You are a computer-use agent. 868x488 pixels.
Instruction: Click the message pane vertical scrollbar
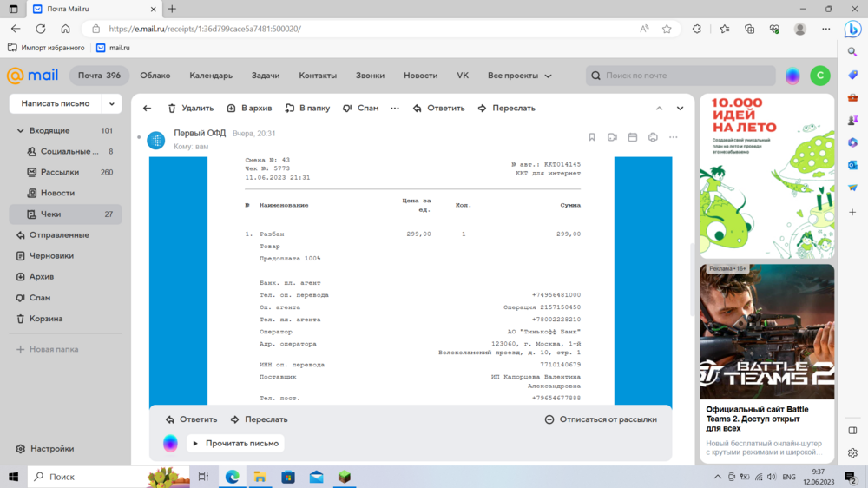click(692, 280)
